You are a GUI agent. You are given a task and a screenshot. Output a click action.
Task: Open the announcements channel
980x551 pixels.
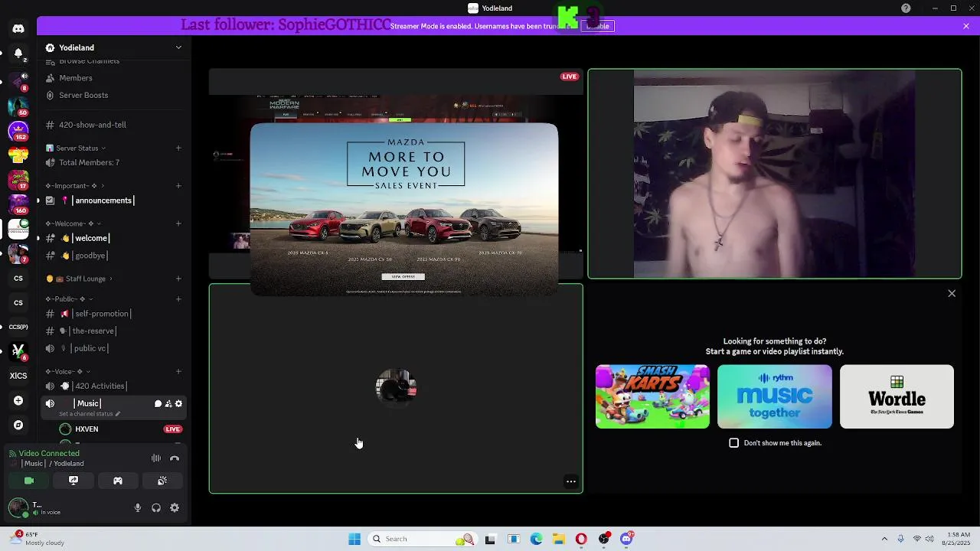(x=113, y=201)
